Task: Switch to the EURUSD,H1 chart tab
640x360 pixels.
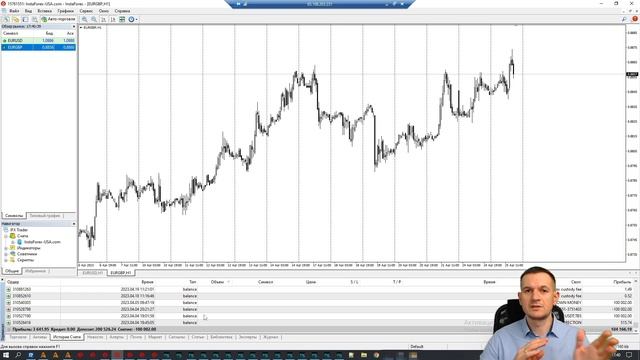Action: pyautogui.click(x=93, y=273)
